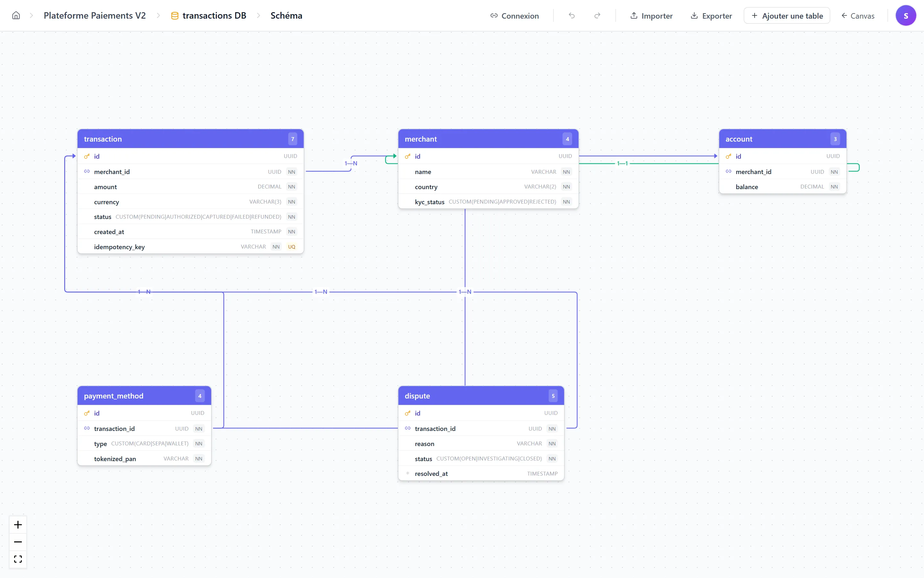Select merchant name column row
This screenshot has height=578, width=924.
coord(488,172)
